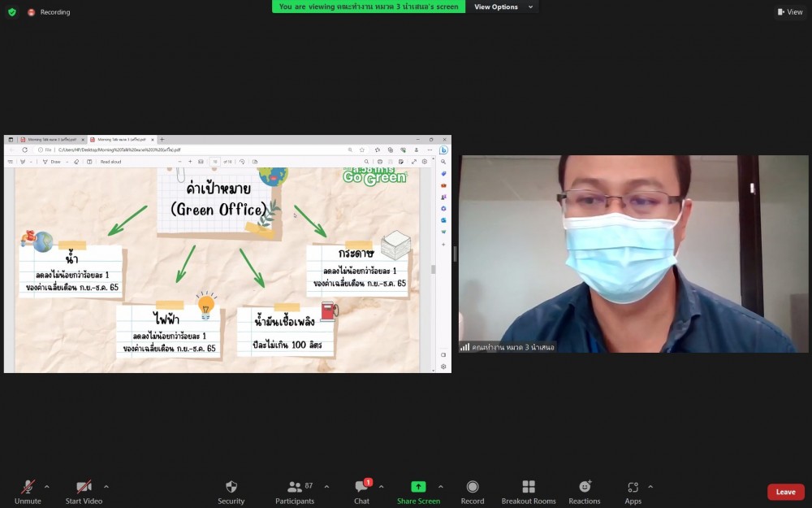This screenshot has height=508, width=812.
Task: Open a new browser tab
Action: coord(162,140)
